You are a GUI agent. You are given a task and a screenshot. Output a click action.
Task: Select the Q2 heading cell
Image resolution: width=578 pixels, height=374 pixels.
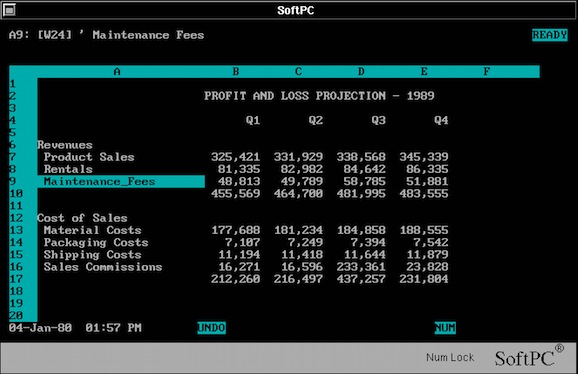[316, 120]
